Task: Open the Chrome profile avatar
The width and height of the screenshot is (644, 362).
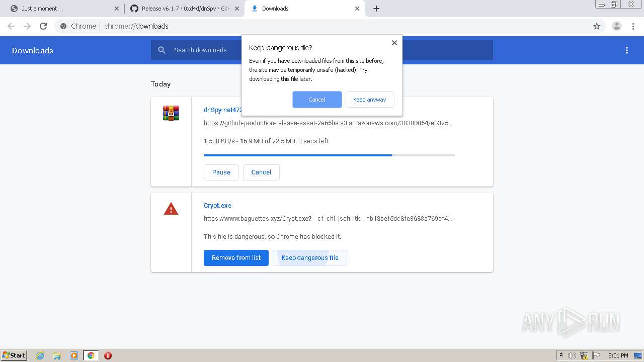Action: tap(617, 26)
